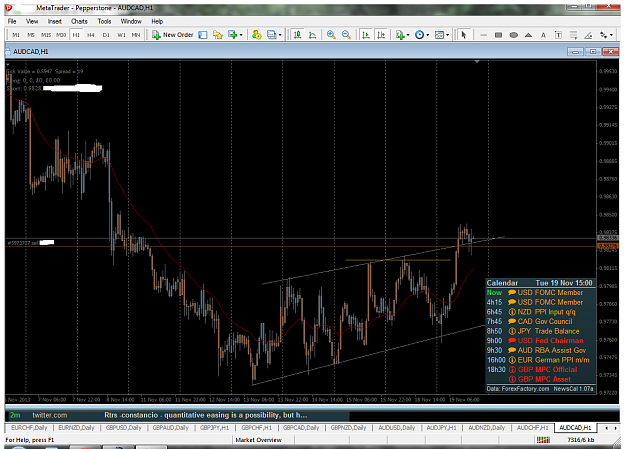Switch to AUDCHF,H1 chart tab
This screenshot has width=625, height=449.
tap(533, 428)
